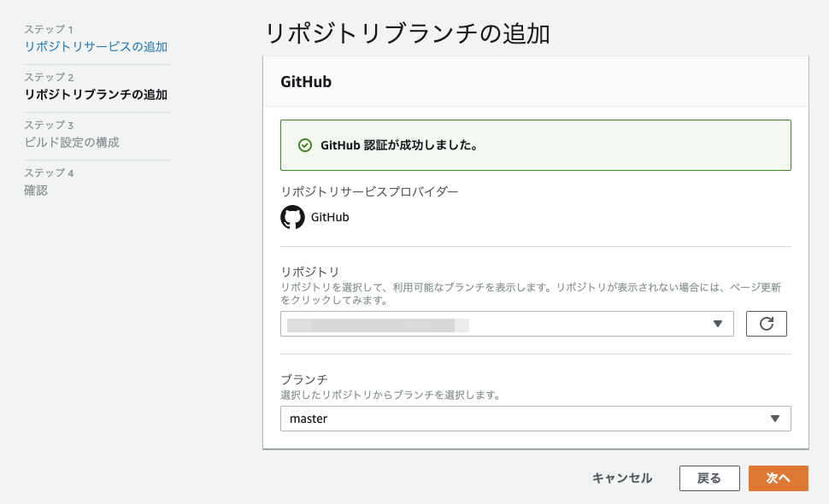
Task: Click the キャンセル button
Action: pos(622,478)
